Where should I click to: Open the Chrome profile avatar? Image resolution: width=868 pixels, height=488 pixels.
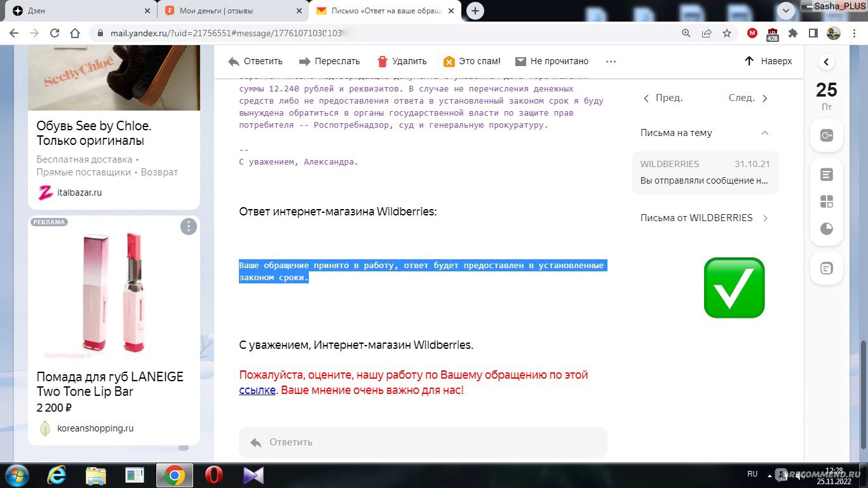click(834, 33)
